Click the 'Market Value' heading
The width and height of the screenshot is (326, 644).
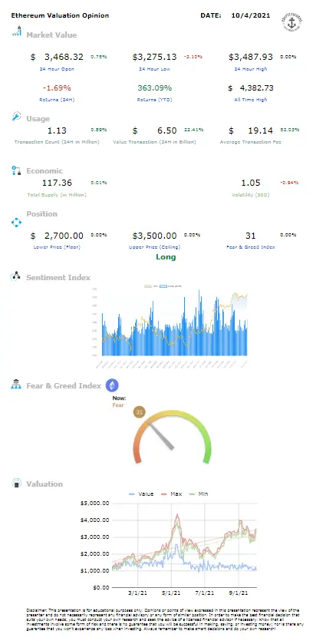51,35
